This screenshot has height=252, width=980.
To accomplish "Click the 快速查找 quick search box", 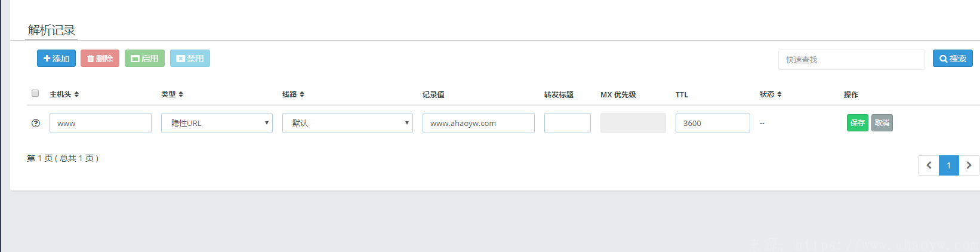I will 851,60.
